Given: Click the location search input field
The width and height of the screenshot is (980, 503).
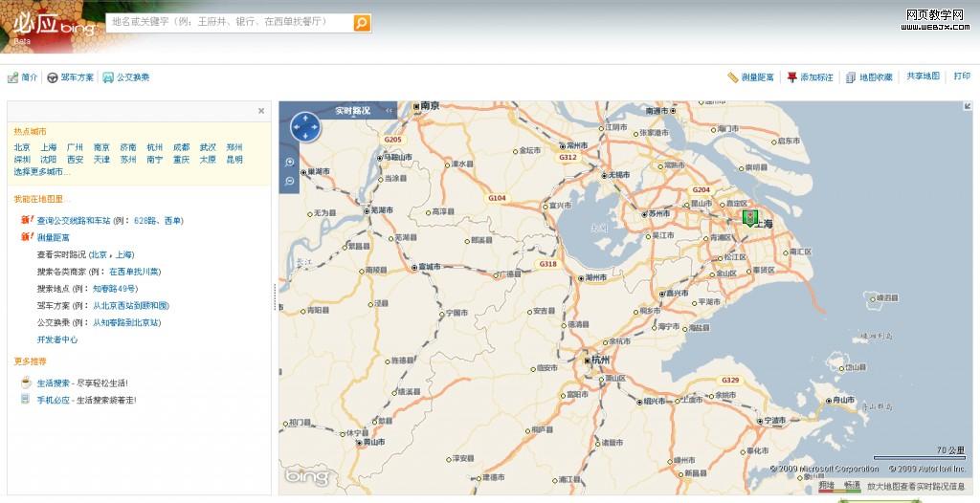Looking at the screenshot, I should (x=230, y=21).
